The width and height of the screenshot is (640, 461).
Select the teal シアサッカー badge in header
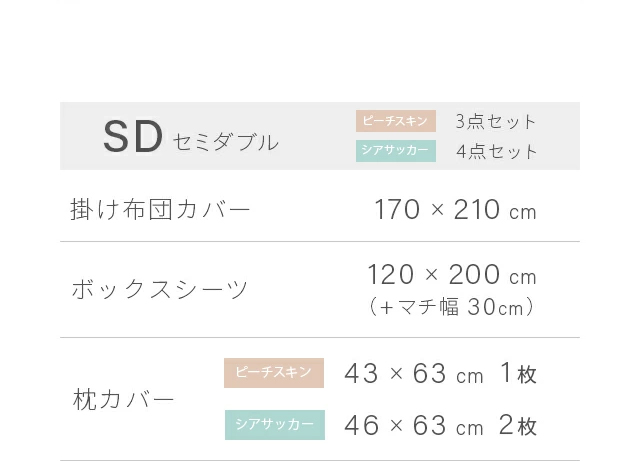(396, 151)
